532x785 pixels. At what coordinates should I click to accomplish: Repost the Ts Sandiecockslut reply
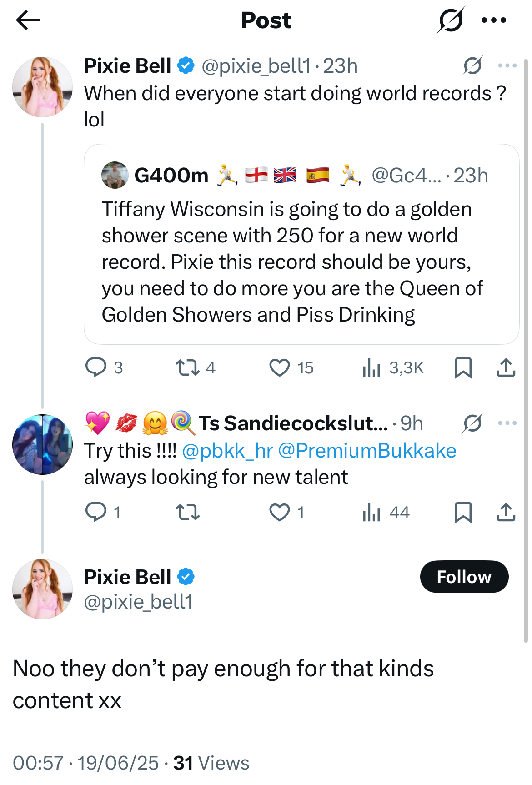tap(188, 512)
